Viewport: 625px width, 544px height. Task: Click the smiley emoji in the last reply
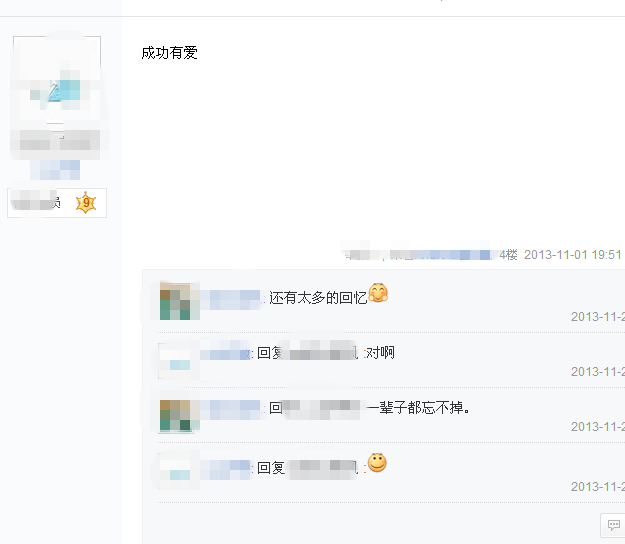point(377,463)
